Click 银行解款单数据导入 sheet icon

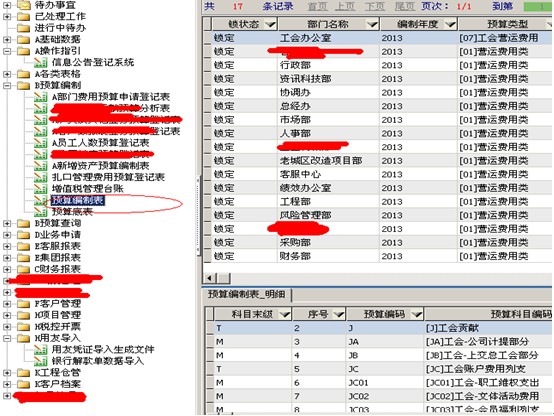coord(40,361)
